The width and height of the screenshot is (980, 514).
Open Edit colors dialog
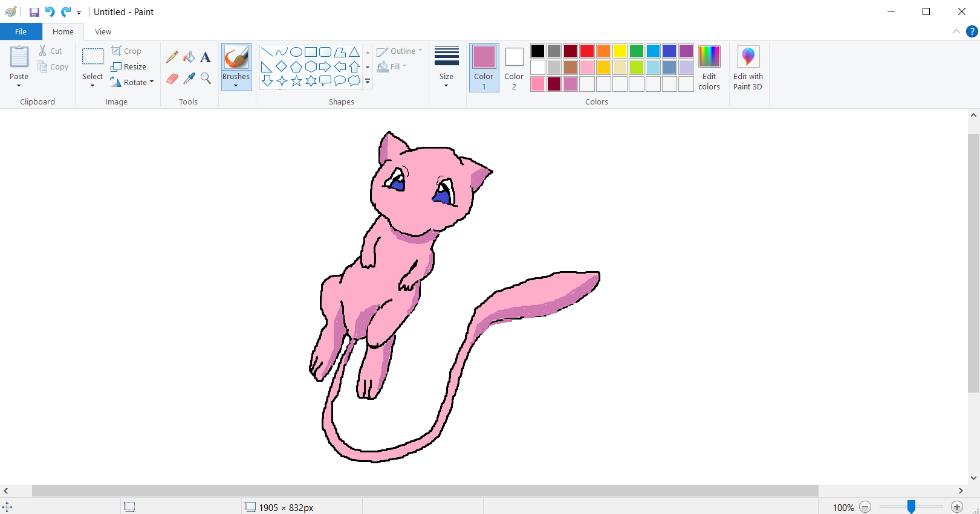coord(709,68)
